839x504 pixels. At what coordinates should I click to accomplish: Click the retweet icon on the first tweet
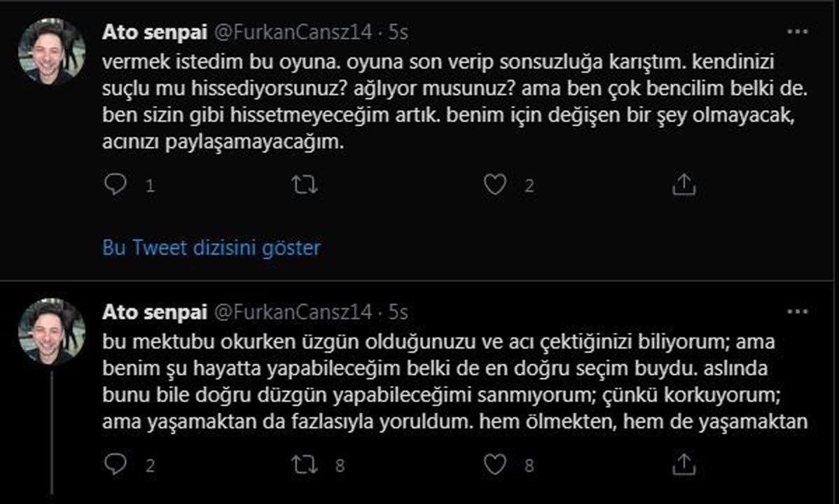304,184
